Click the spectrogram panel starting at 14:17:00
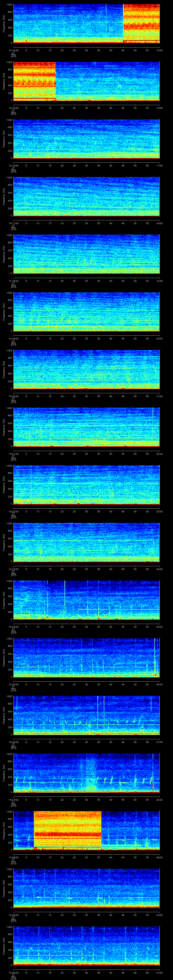This screenshot has width=173, height=980. 86,196
